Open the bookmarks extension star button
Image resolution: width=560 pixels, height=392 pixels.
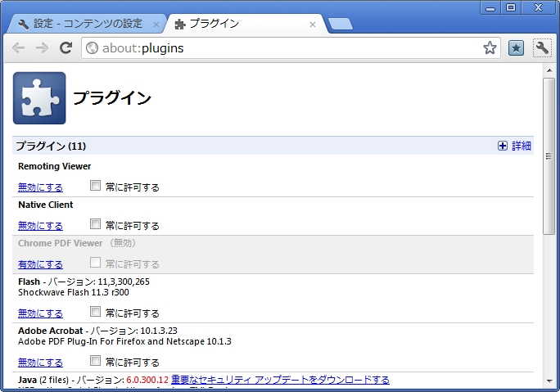click(x=516, y=47)
